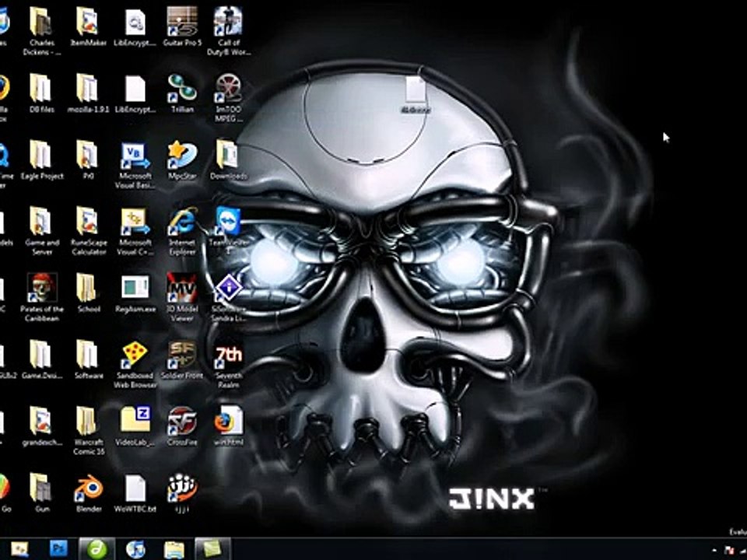Launch the 3D Model Viewer shortcut

[x=182, y=296]
